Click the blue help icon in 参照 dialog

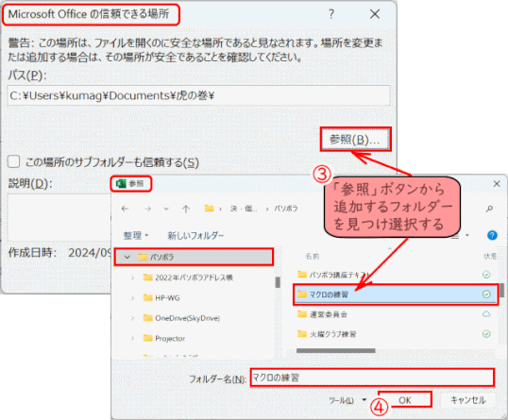[x=492, y=235]
